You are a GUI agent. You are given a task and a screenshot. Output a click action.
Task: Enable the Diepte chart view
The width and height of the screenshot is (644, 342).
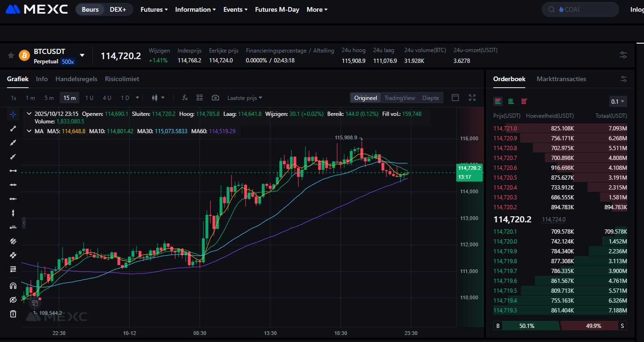point(430,98)
